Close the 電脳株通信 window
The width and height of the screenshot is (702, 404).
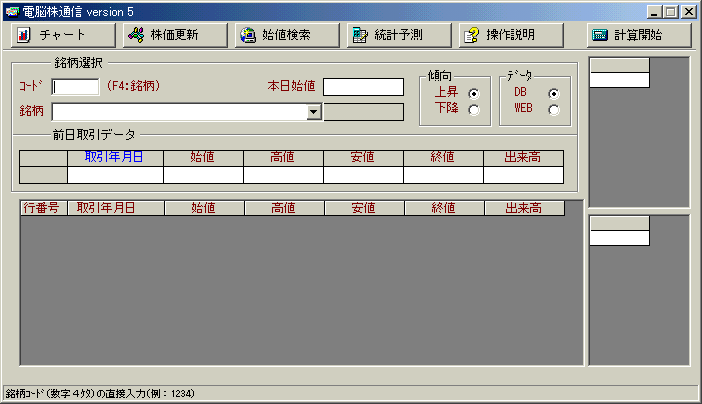[689, 12]
